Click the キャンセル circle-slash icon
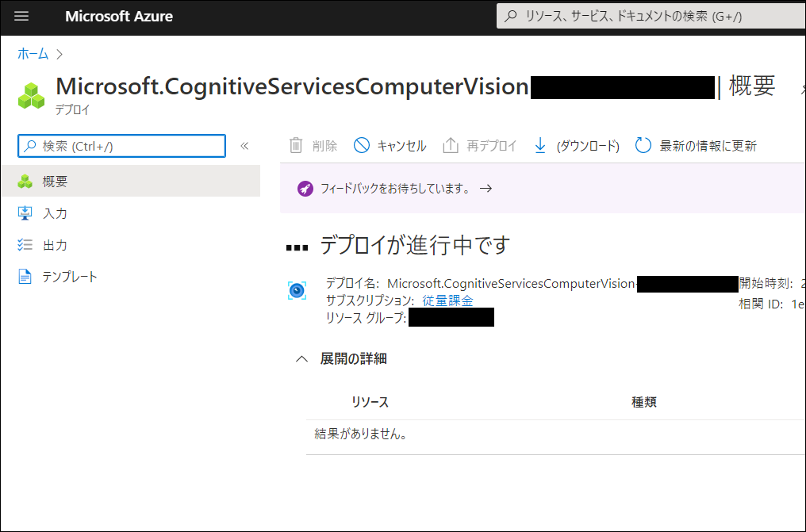The height and width of the screenshot is (532, 806). [362, 146]
